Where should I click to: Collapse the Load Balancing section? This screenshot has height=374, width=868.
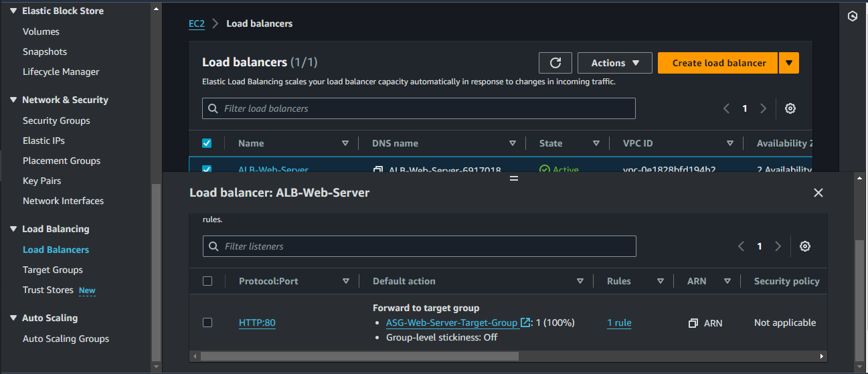[13, 229]
